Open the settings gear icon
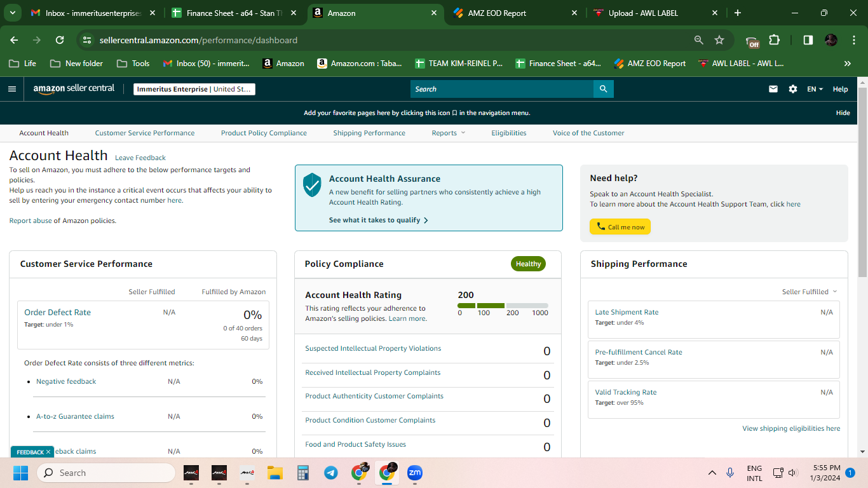 coord(793,89)
